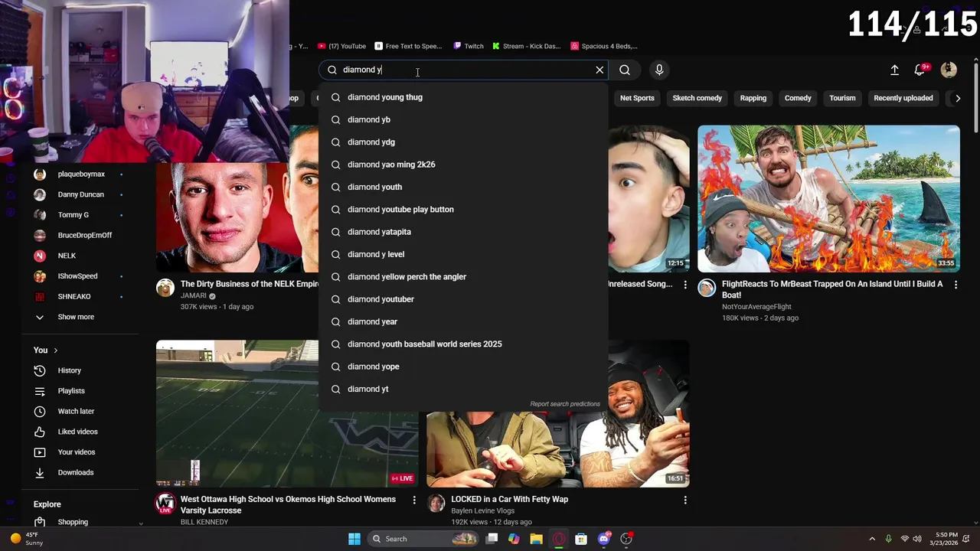Screen dimensions: 980x551
Task: Select suggestion 'diamond yao ming 2k26'
Action: click(463, 165)
